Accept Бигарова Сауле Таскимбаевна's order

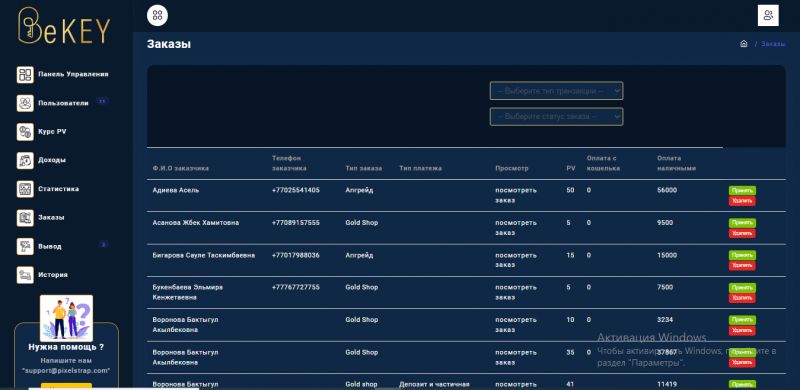click(x=742, y=255)
